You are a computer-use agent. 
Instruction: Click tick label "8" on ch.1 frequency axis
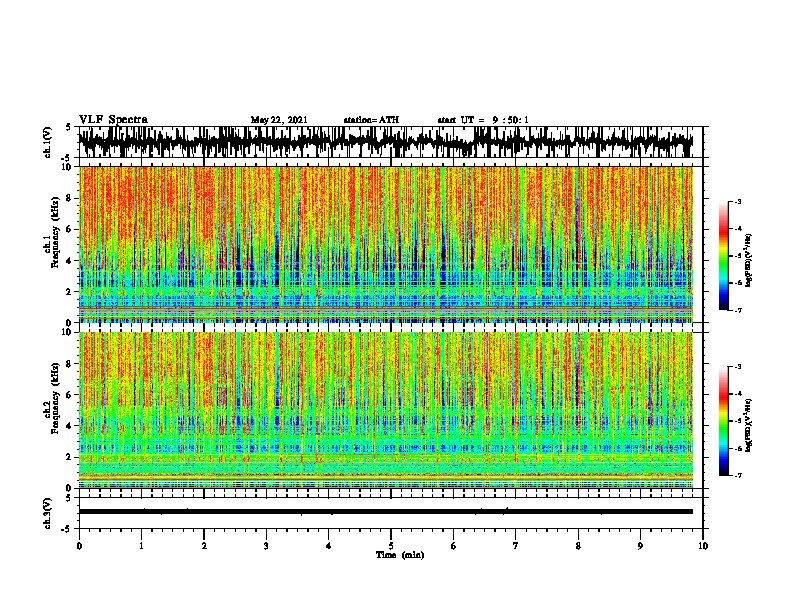click(69, 198)
